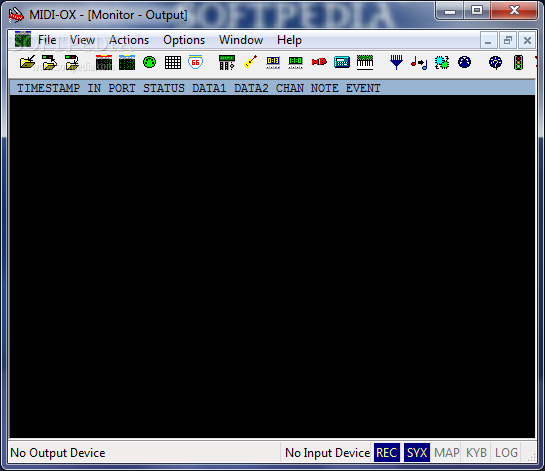Open the mixer sliders control panel icon
Image resolution: width=545 pixels, height=471 pixels.
pos(227,63)
